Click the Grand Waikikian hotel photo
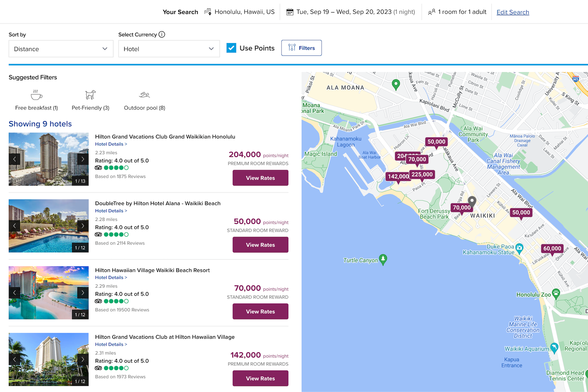Viewport: 588px width, 392px height. [x=49, y=159]
